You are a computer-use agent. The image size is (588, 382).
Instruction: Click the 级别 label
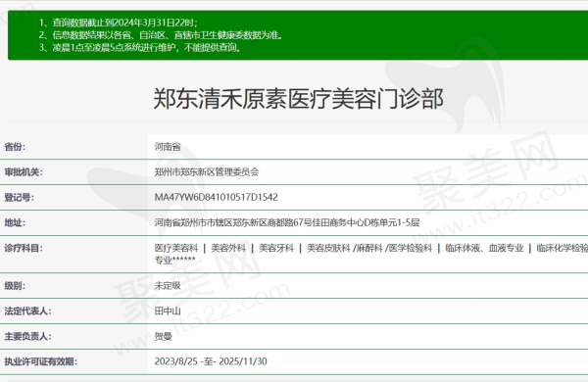15,286
